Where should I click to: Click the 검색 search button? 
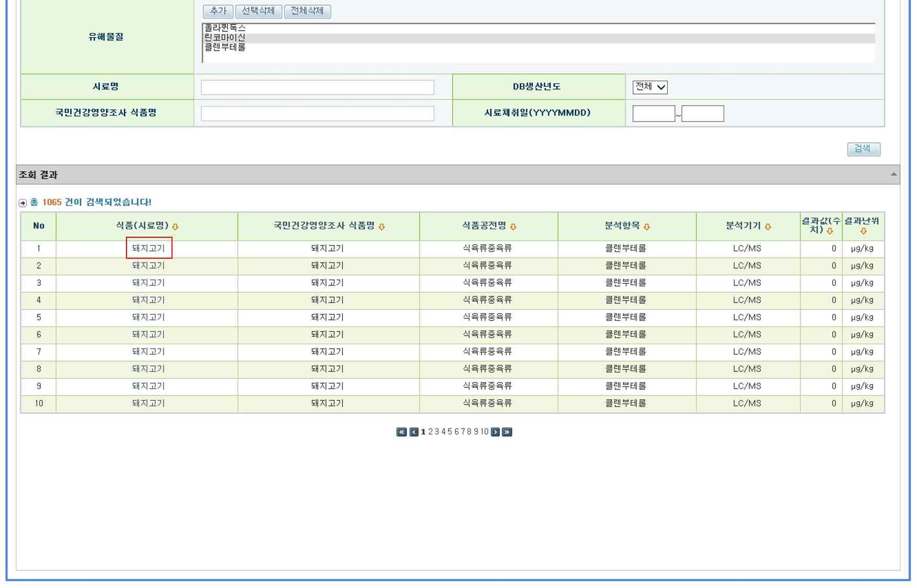click(864, 149)
